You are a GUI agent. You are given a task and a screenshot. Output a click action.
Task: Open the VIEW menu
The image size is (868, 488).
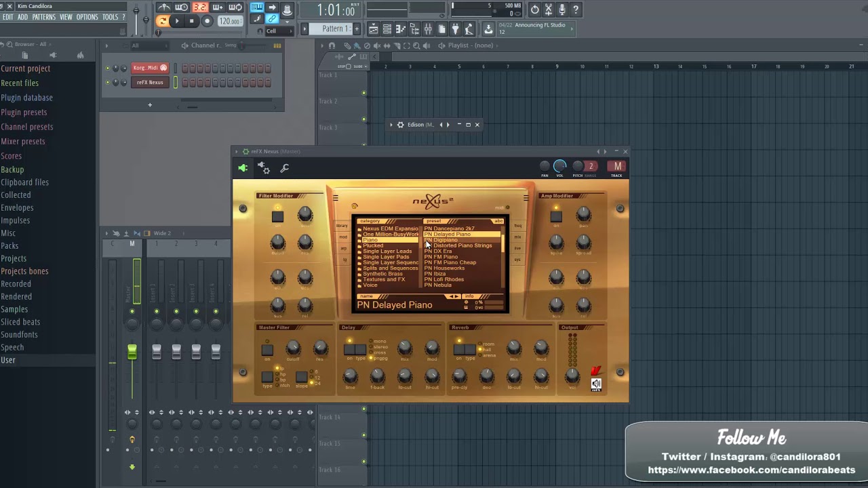click(66, 17)
